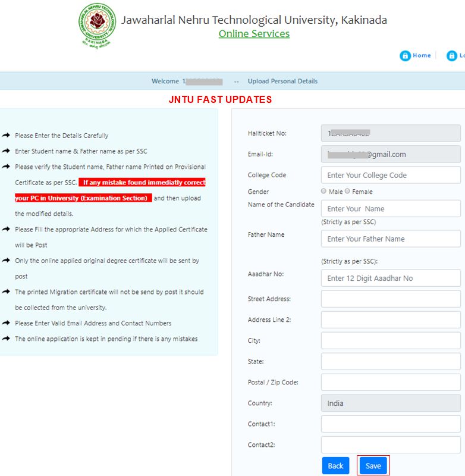
Task: Click the 'Name of the Candidate' label
Action: click(281, 205)
